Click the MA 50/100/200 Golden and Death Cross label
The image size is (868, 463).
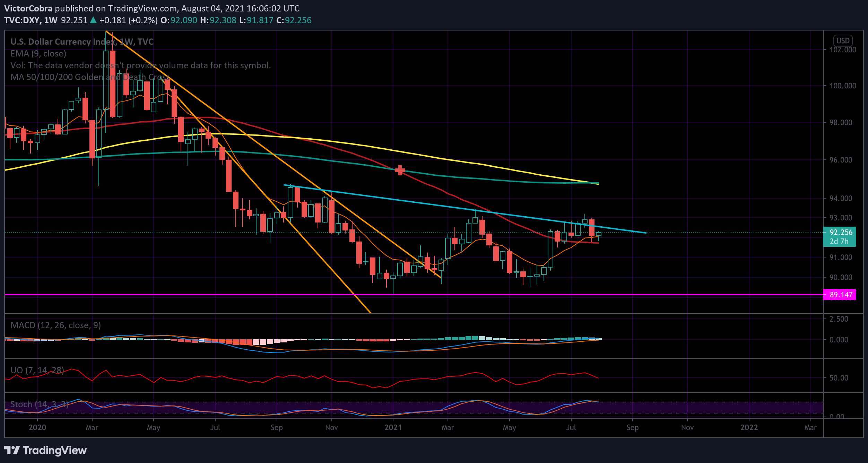tap(90, 77)
